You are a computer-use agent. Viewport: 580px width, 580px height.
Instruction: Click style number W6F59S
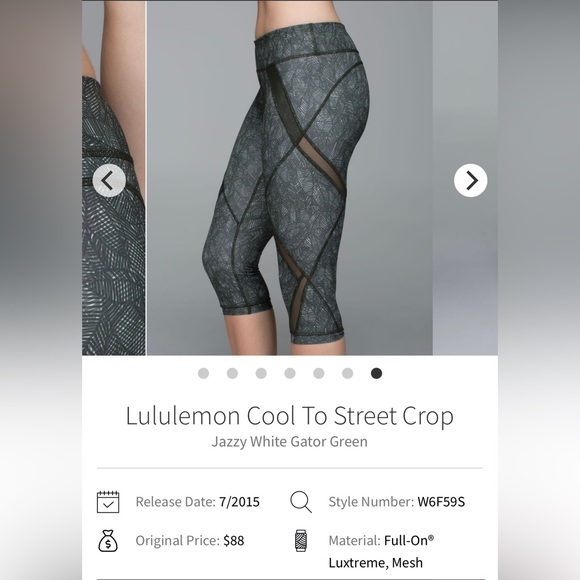(x=441, y=502)
